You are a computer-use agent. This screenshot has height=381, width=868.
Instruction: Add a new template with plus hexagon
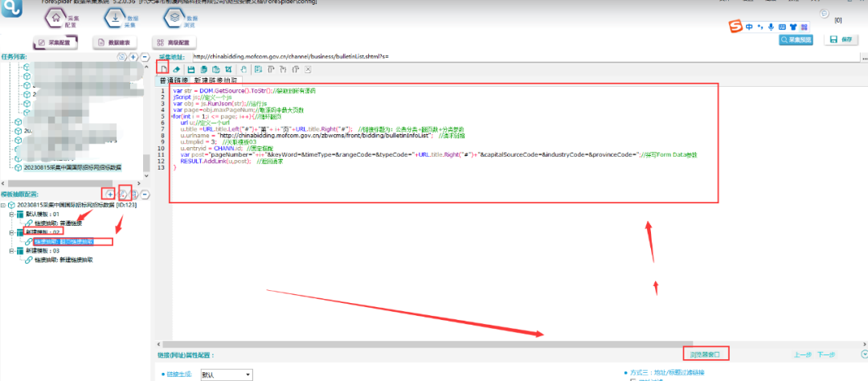click(x=109, y=194)
